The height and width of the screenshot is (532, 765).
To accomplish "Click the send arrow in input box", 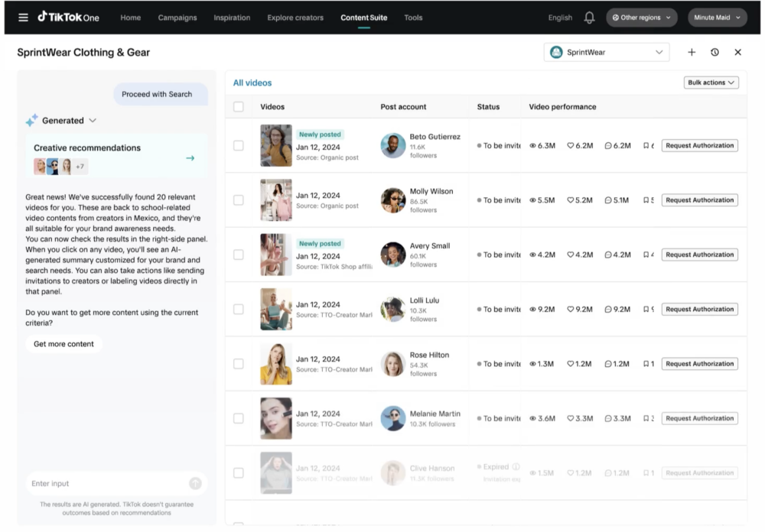I will [x=195, y=483].
